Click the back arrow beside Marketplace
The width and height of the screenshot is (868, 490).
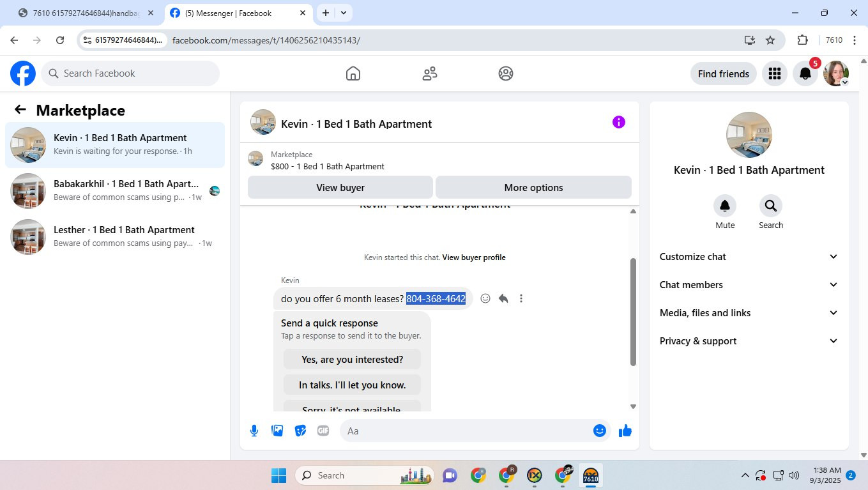pos(20,110)
